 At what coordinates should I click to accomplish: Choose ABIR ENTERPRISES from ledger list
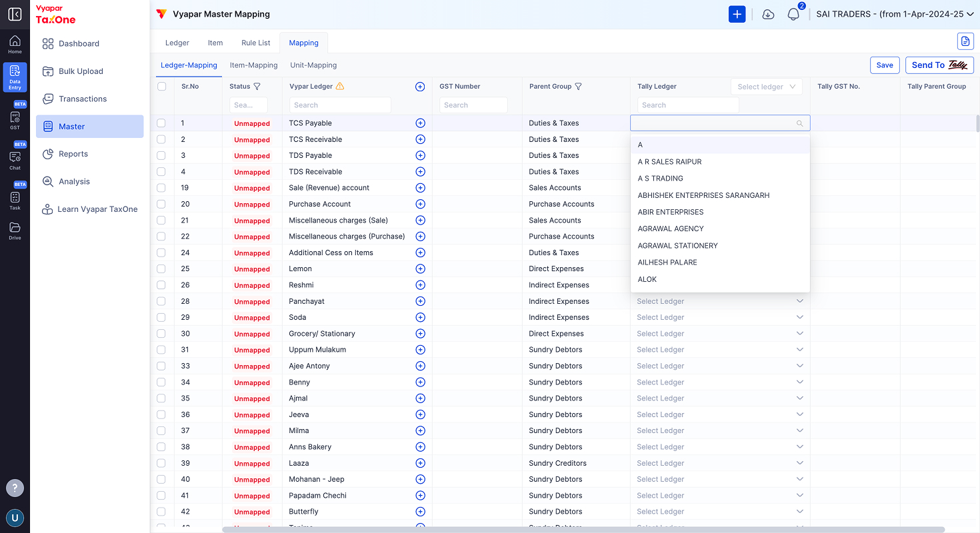(x=720, y=212)
